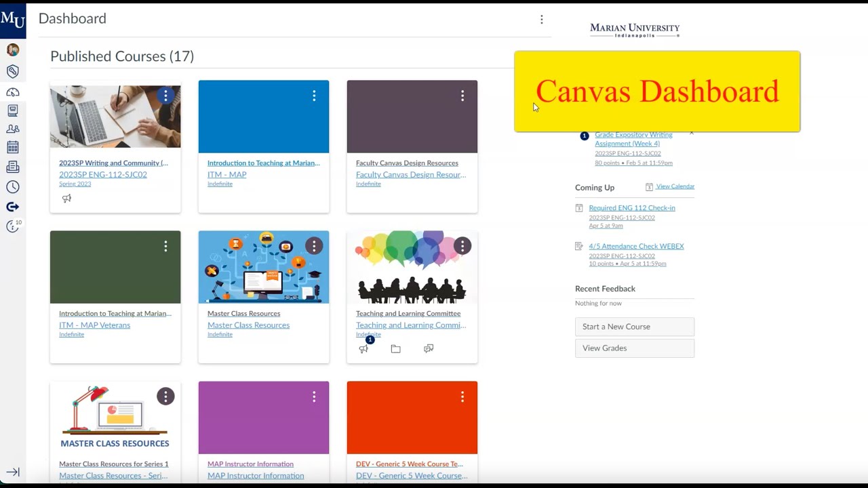868x488 pixels.
Task: Click the View Grades button
Action: click(x=635, y=348)
